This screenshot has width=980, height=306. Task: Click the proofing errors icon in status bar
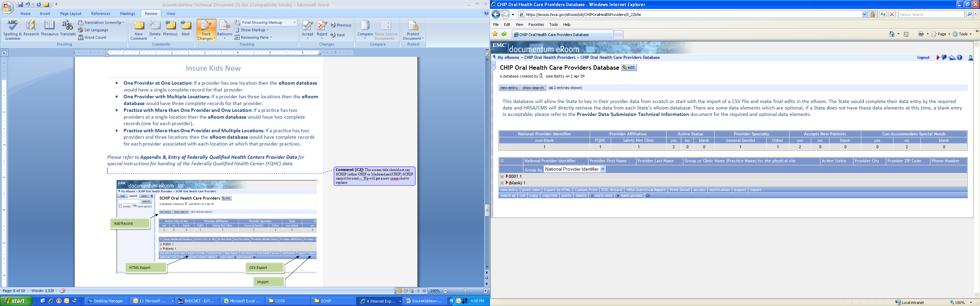tap(63, 291)
